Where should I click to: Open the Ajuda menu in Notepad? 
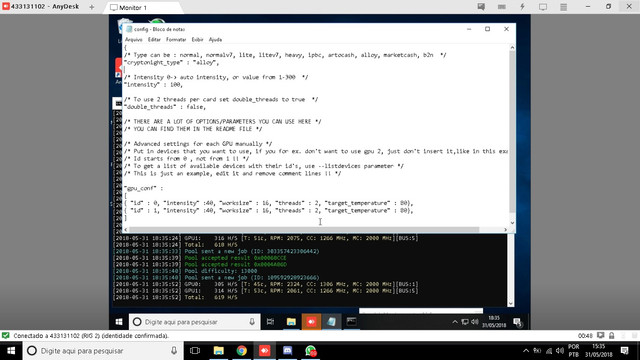(215, 40)
